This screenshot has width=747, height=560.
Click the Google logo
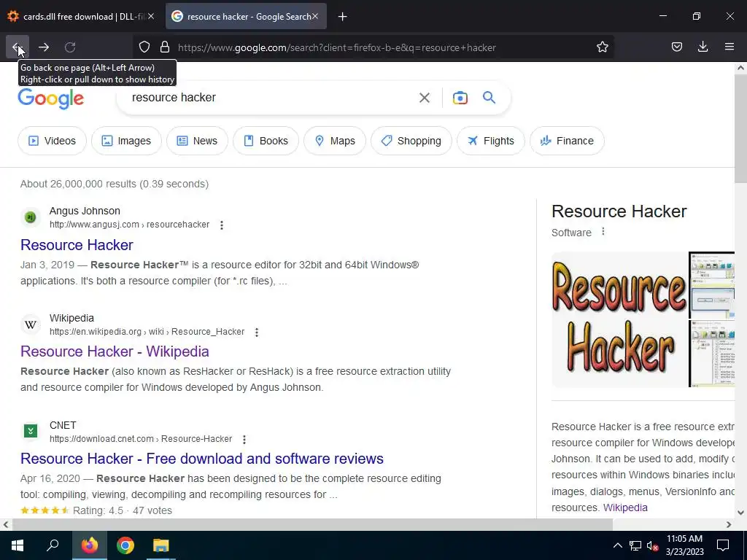click(51, 98)
